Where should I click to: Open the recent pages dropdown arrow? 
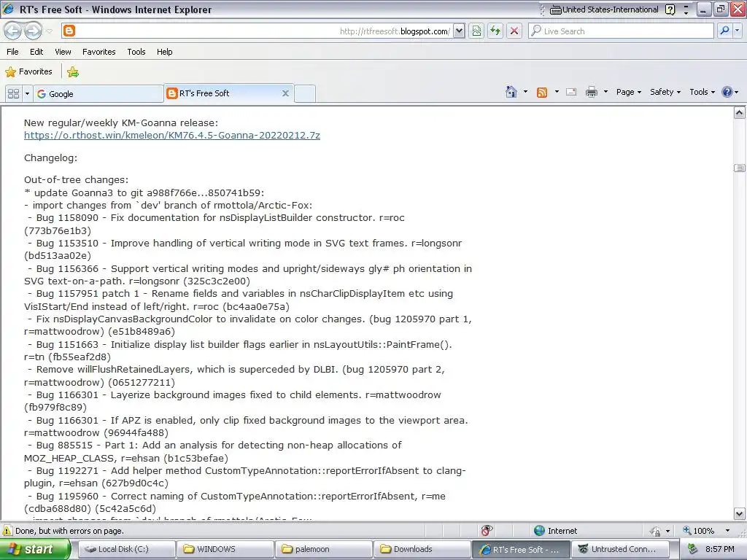pyautogui.click(x=49, y=31)
